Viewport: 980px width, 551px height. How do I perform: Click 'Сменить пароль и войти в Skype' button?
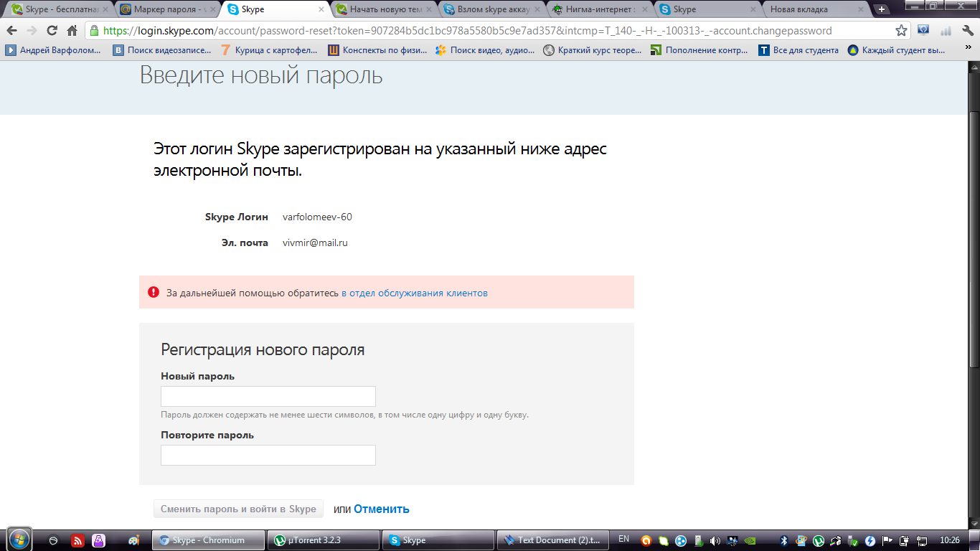(x=238, y=509)
